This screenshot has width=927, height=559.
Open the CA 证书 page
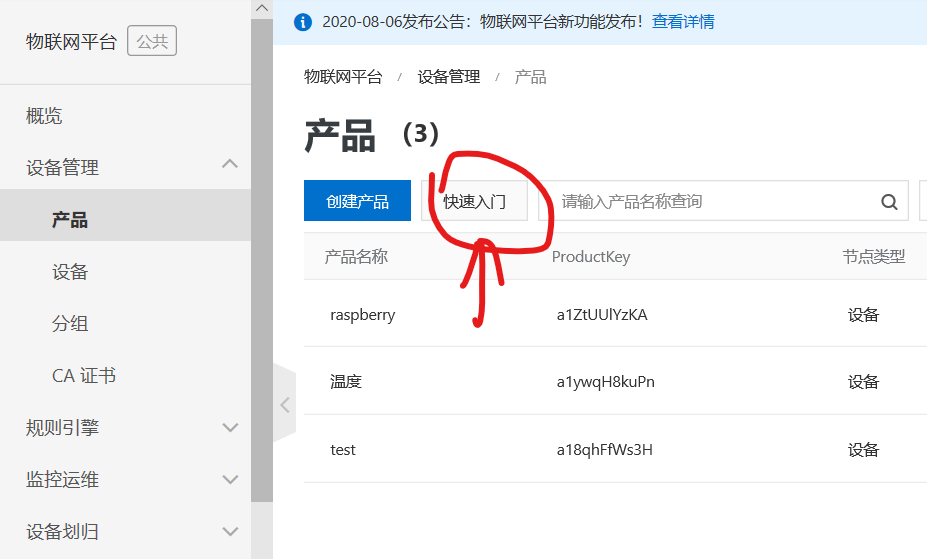coord(83,376)
